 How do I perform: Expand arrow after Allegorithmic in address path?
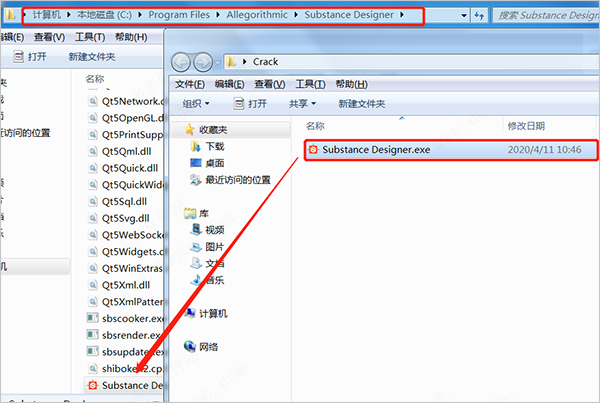[296, 15]
